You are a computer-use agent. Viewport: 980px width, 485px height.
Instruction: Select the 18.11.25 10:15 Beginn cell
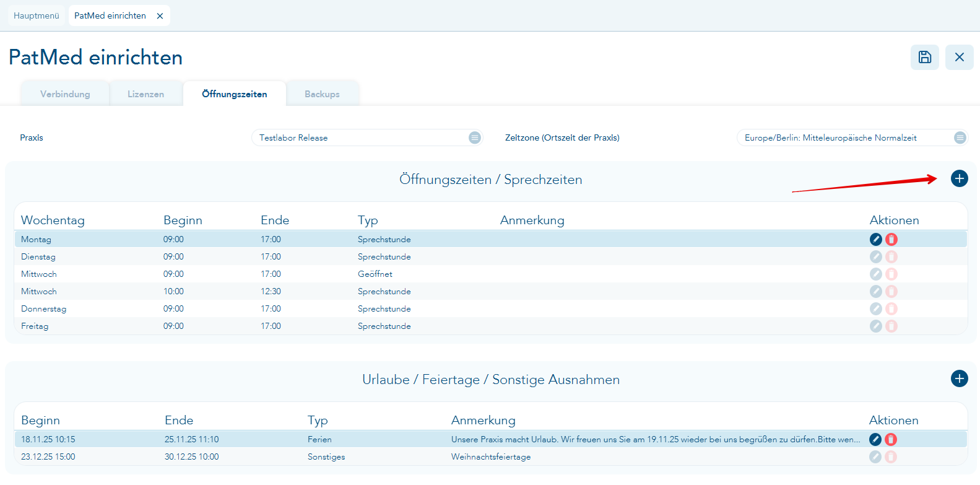point(48,439)
